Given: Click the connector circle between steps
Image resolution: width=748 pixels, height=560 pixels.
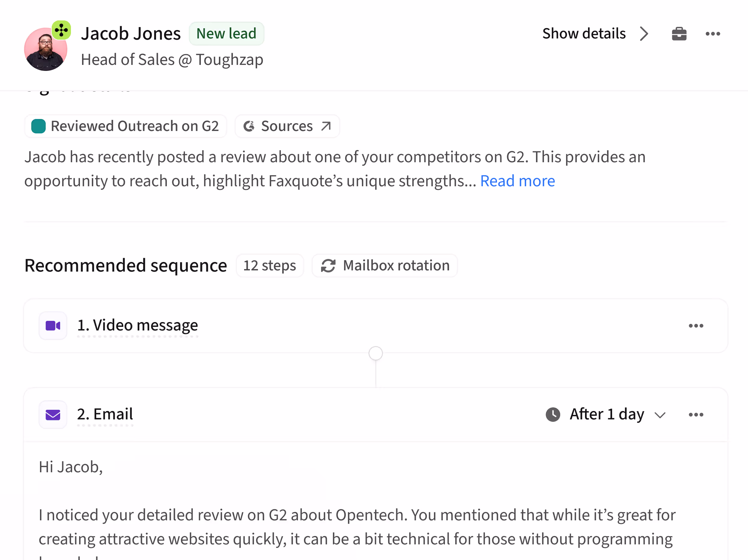Looking at the screenshot, I should click(375, 354).
